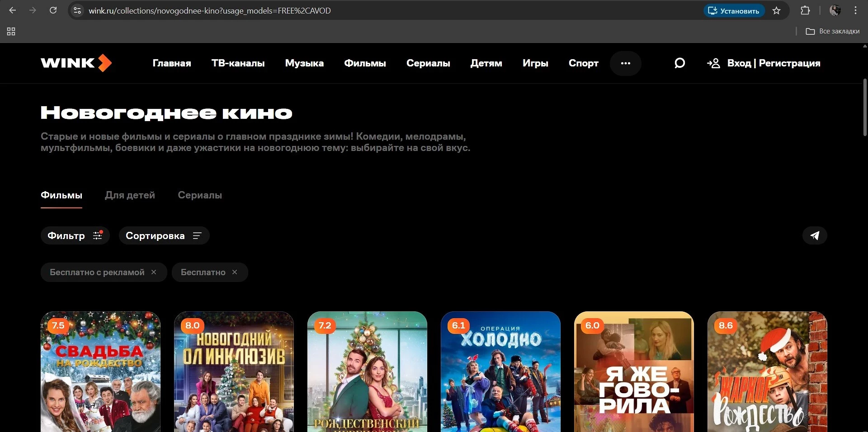Expand the three-dots more navigation menu
The image size is (868, 432).
[x=625, y=63]
